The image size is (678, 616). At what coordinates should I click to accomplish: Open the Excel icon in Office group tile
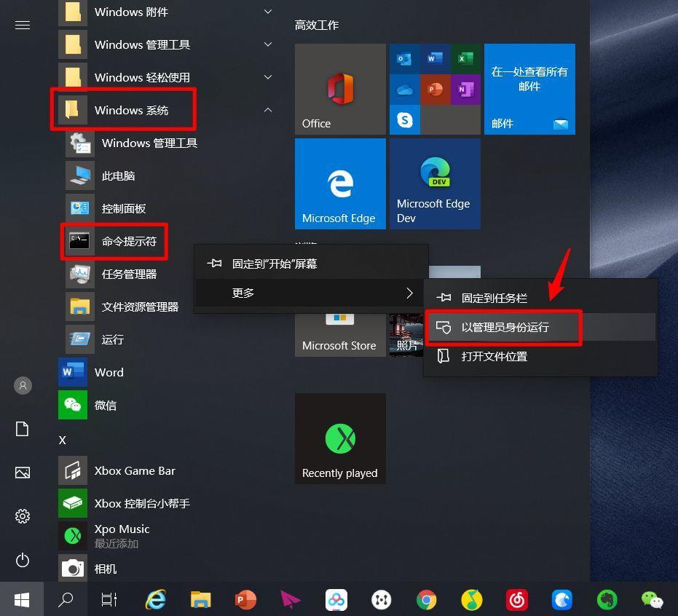tap(465, 59)
